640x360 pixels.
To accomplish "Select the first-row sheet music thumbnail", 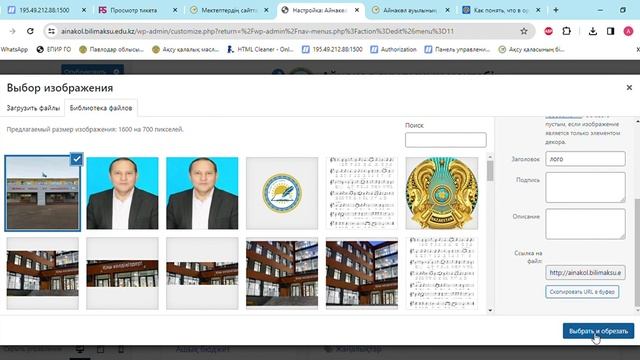I will 362,193.
